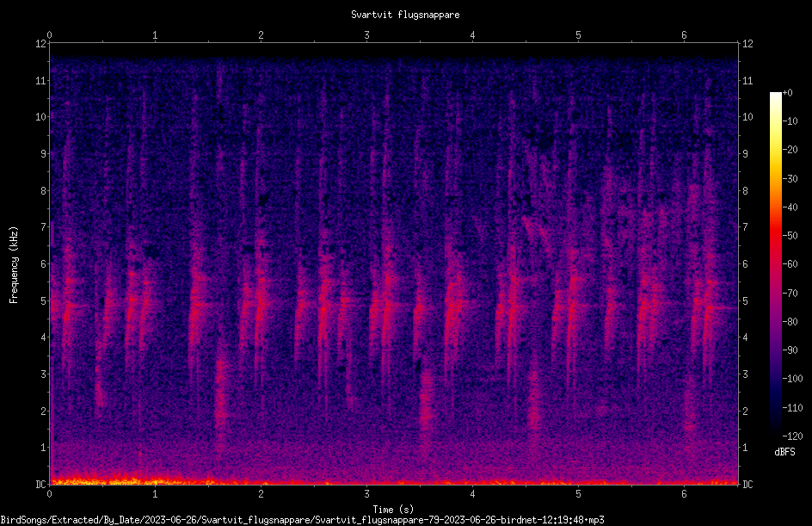Image resolution: width=812 pixels, height=526 pixels.
Task: Click the 'dBFS' colorbar label
Action: tap(784, 452)
